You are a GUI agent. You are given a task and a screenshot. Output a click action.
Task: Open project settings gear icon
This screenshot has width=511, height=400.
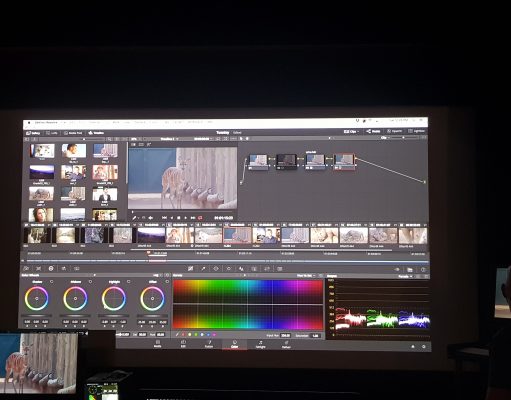[424, 347]
